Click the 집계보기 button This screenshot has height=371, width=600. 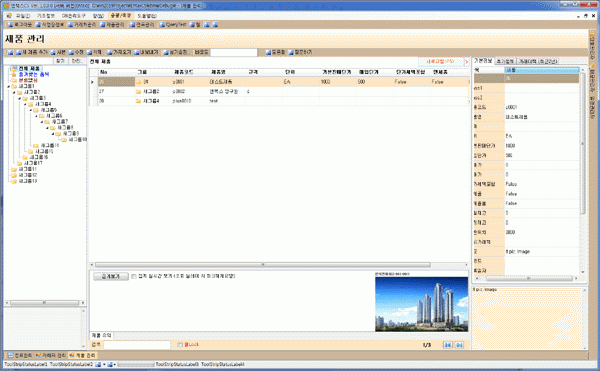click(x=111, y=276)
